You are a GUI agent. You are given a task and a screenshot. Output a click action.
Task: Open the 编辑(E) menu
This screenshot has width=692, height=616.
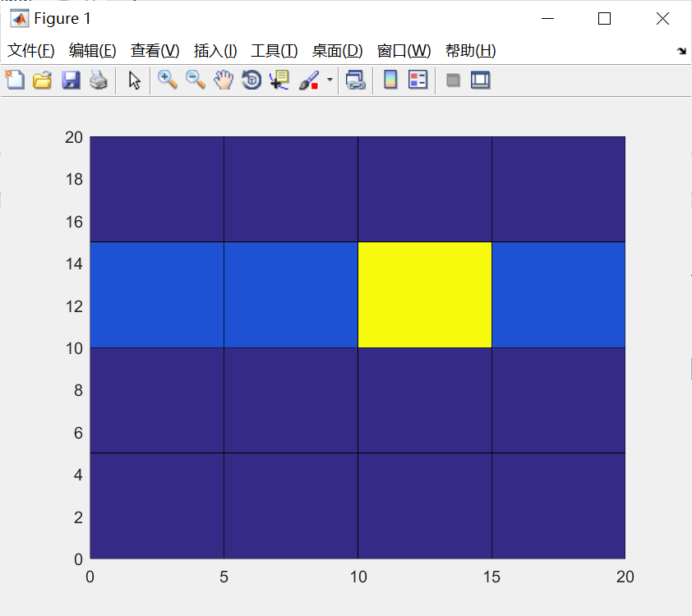[93, 51]
